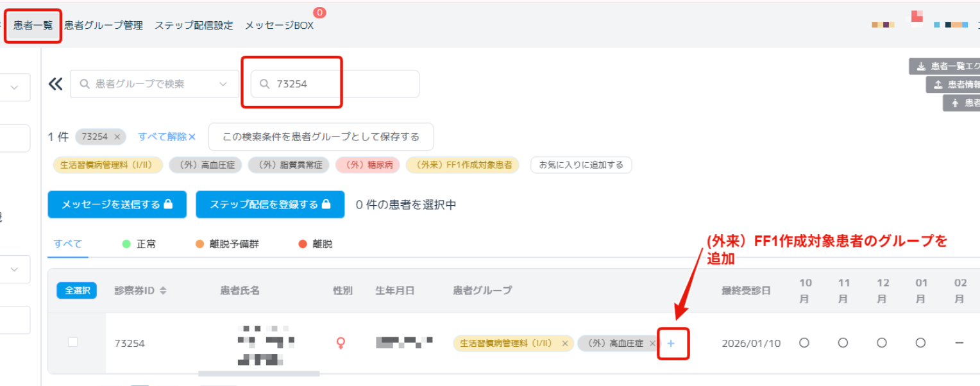Click the female gender icon in row 73254

[341, 344]
